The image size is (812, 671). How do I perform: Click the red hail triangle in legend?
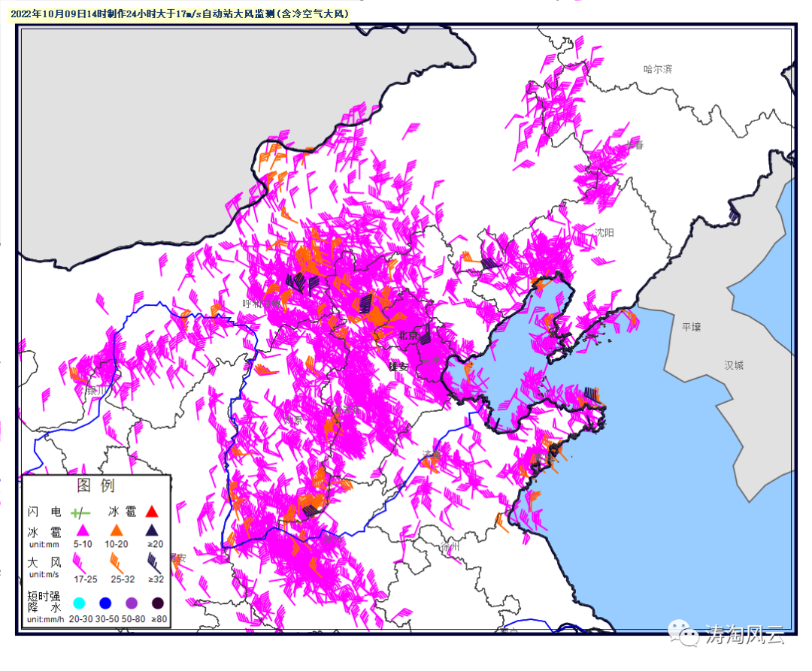point(152,512)
